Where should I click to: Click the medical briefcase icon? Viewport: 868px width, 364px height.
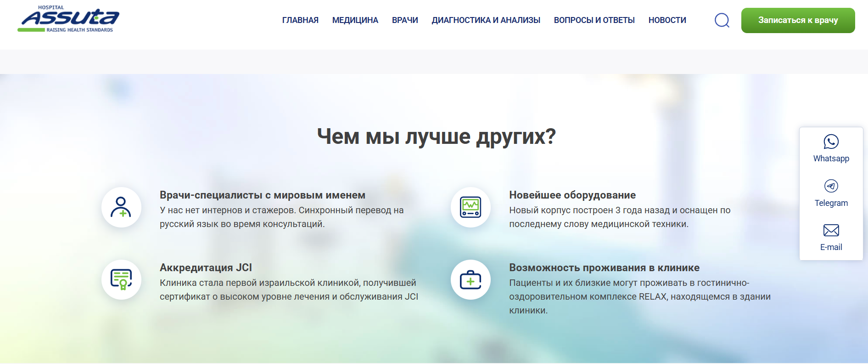point(470,279)
